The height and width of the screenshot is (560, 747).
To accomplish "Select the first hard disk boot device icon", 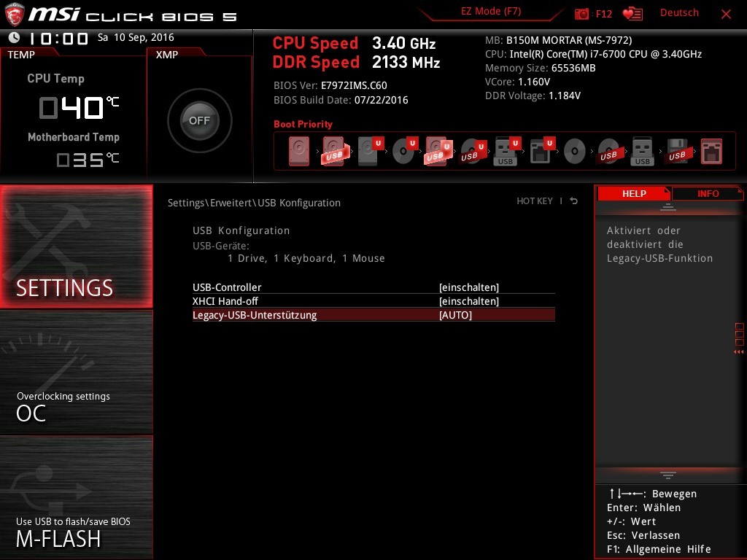I will click(x=298, y=152).
